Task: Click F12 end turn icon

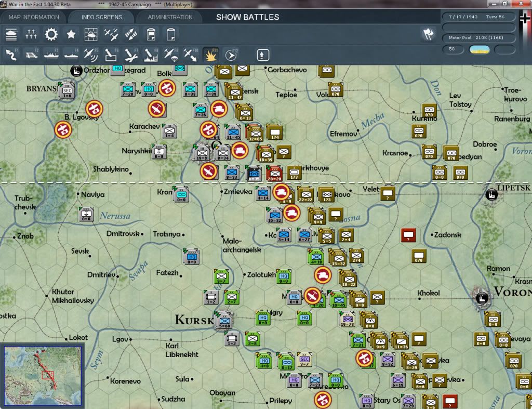Action: [231, 55]
